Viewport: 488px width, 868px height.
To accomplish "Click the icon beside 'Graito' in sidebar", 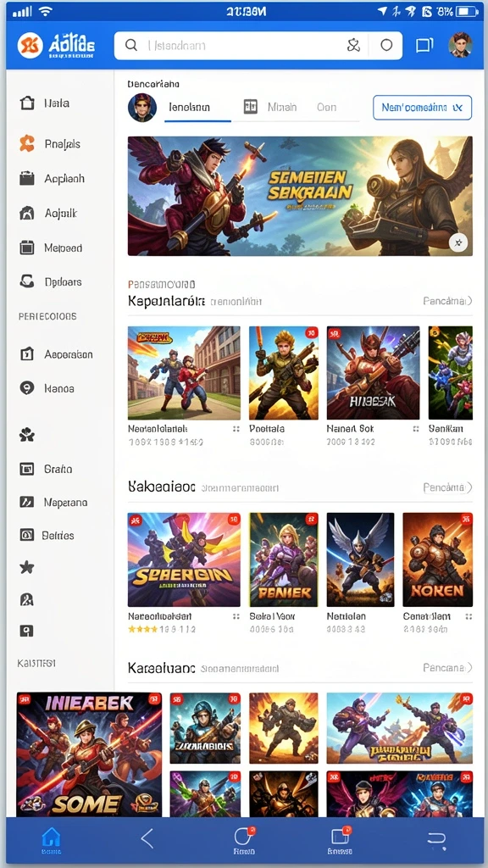I will [x=26, y=469].
